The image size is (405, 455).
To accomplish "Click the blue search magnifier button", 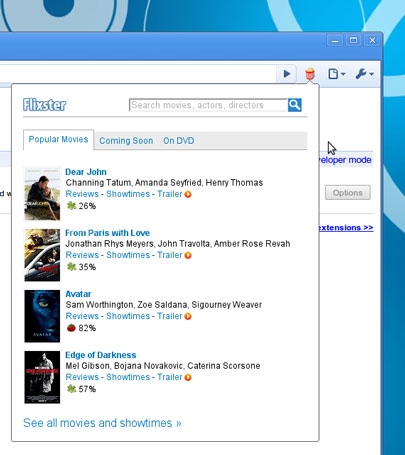I will 295,105.
